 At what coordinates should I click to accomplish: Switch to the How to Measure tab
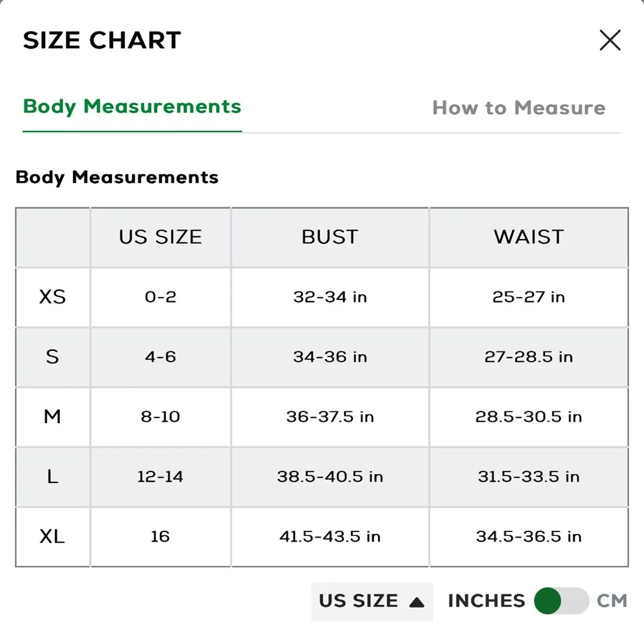[x=518, y=108]
